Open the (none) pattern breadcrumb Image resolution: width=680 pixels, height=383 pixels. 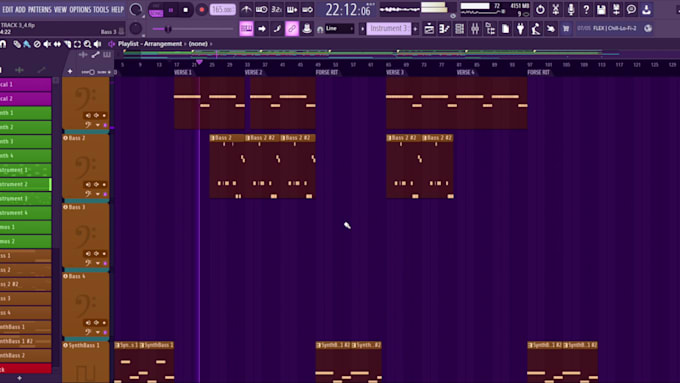click(198, 44)
